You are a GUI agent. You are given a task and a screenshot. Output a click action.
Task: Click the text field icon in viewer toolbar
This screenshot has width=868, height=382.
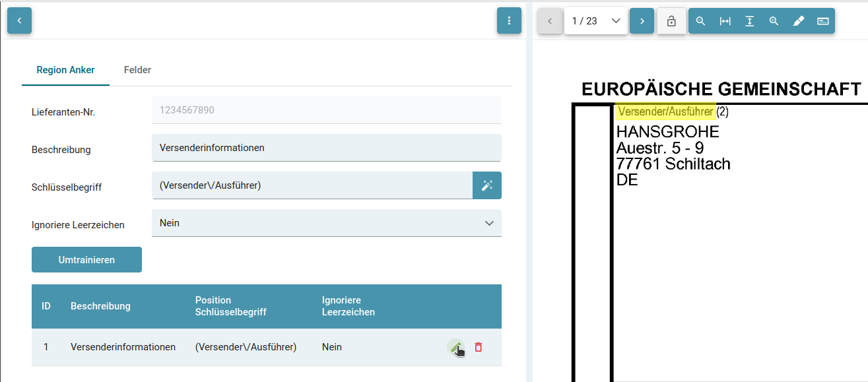823,21
